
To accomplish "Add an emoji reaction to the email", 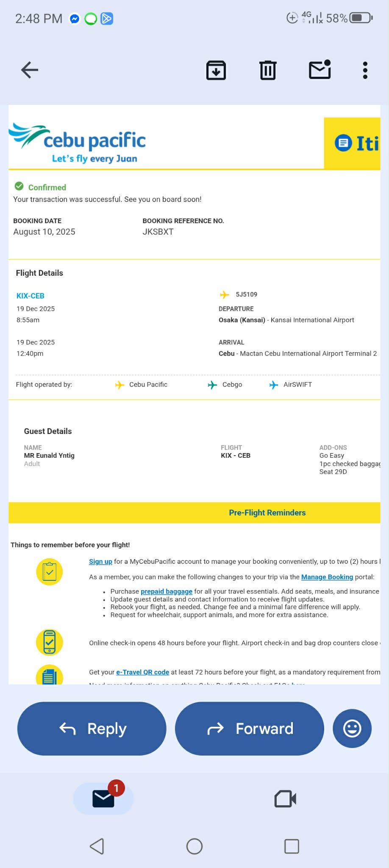I will [352, 728].
